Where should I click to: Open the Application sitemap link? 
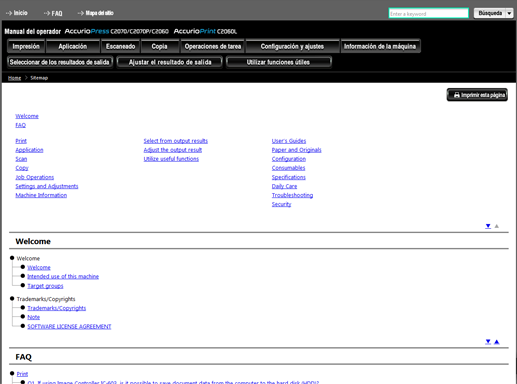29,150
